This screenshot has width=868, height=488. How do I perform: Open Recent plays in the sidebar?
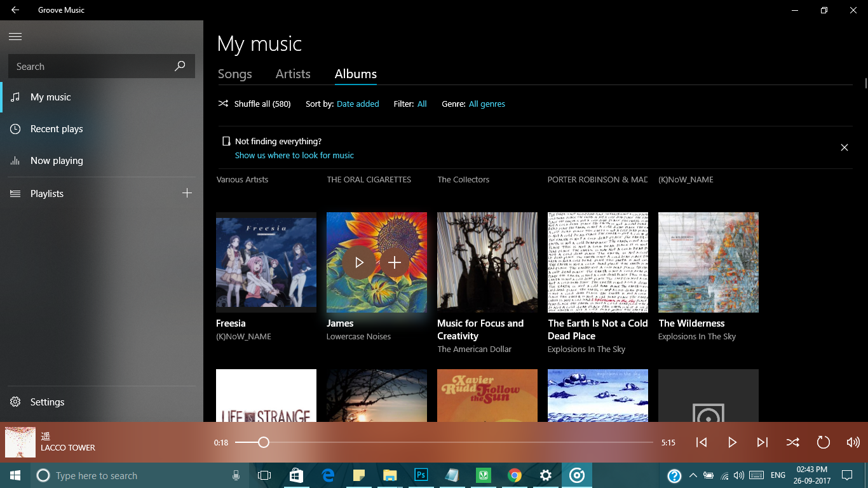[x=102, y=129]
